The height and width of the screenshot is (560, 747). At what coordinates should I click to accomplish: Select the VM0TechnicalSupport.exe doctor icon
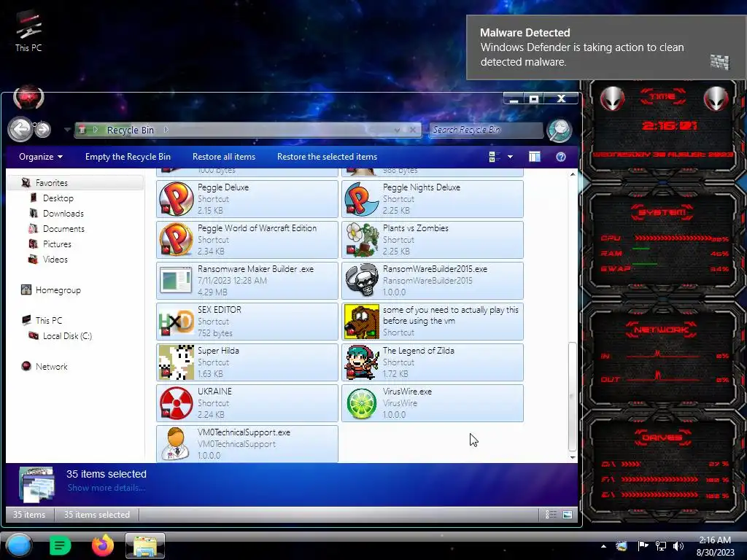[x=177, y=444]
